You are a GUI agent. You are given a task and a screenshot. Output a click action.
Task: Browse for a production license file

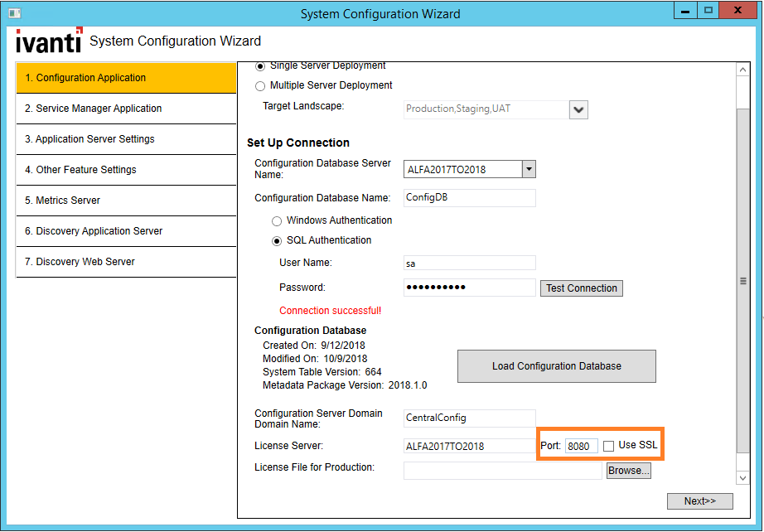click(x=628, y=470)
